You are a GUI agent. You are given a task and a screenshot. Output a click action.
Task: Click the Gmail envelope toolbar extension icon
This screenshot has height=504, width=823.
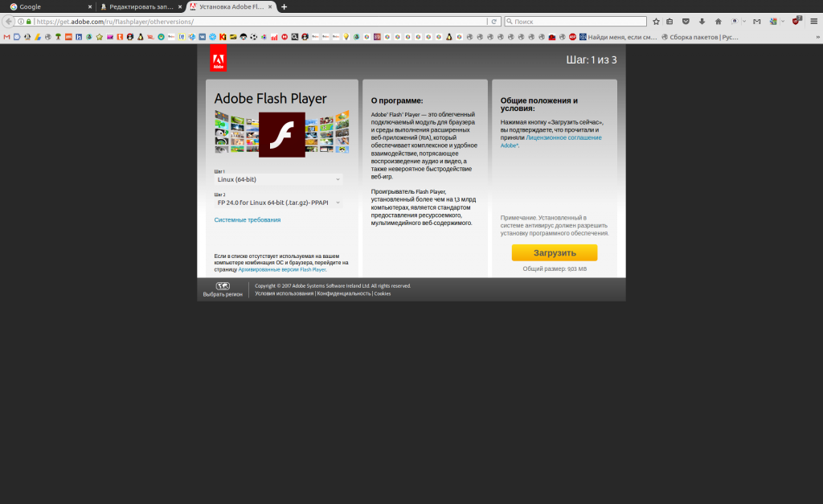coord(757,22)
